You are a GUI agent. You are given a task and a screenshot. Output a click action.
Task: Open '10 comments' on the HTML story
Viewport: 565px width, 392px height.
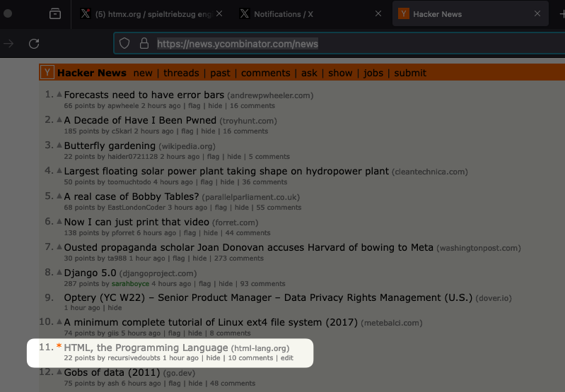click(x=250, y=358)
